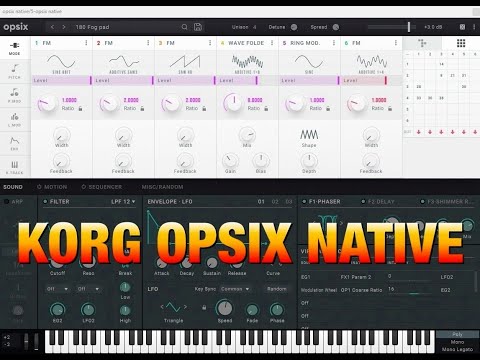Select the MODE page icon in sidebar

click(14, 48)
